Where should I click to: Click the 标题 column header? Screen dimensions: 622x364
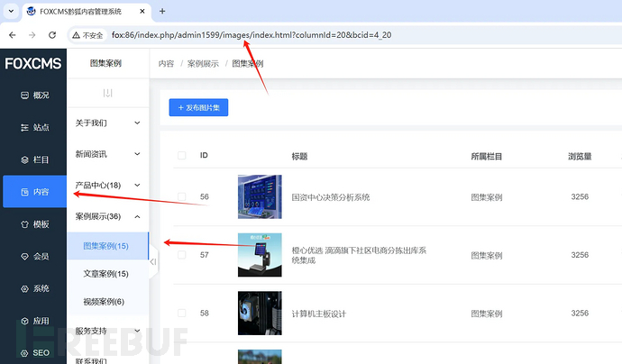(x=299, y=156)
